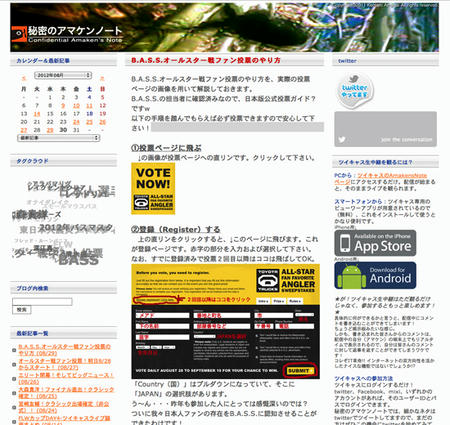450x425 pixels.
Task: Open calendar date 24
Action: [76, 122]
